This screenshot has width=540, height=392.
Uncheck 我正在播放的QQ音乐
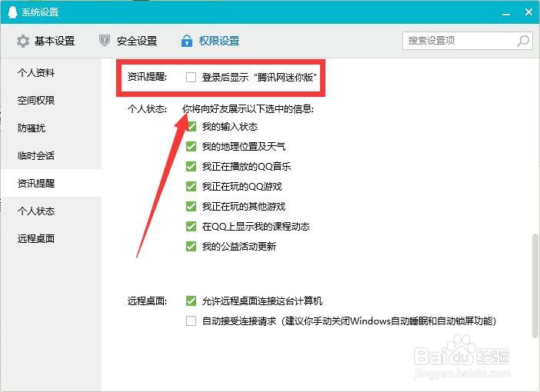point(191,167)
